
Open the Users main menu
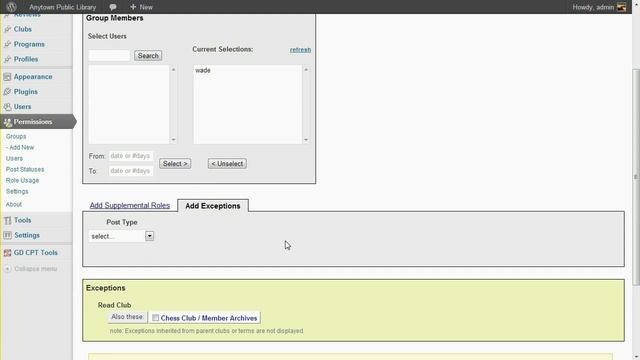click(22, 107)
